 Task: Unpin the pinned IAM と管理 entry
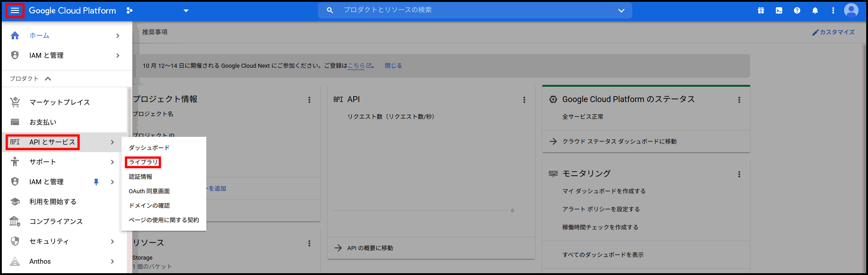point(96,182)
